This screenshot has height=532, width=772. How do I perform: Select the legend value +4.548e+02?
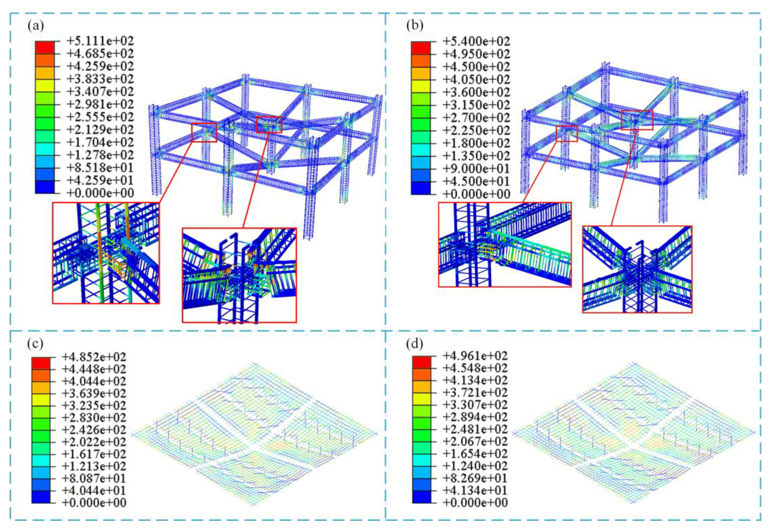click(x=475, y=368)
